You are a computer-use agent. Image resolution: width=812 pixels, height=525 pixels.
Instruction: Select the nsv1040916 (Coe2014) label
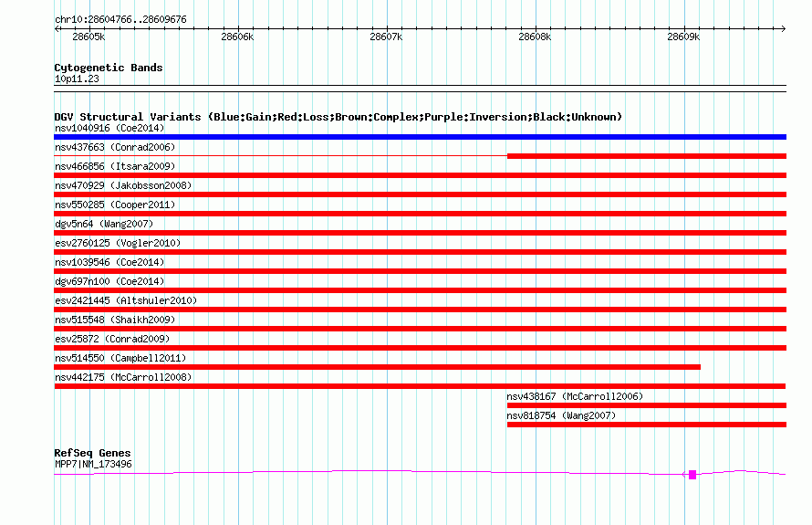(109, 128)
